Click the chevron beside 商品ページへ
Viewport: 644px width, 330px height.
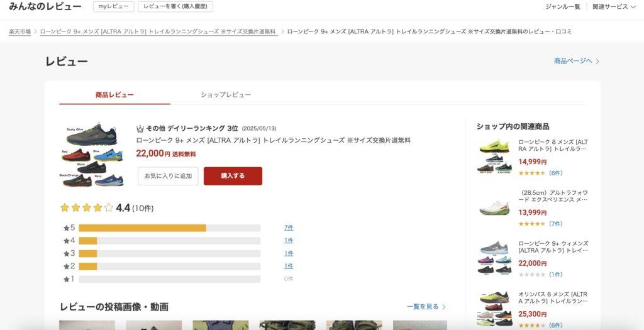(x=597, y=61)
